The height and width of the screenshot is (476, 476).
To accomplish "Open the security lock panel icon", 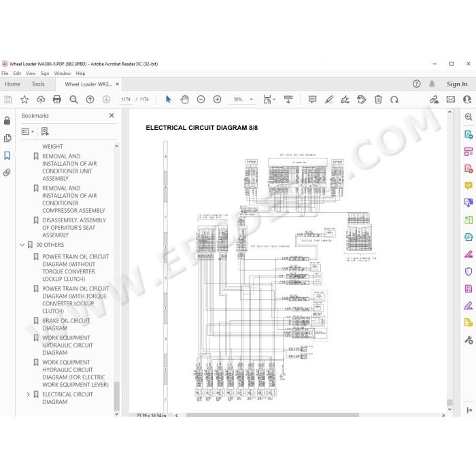I will (x=7, y=120).
